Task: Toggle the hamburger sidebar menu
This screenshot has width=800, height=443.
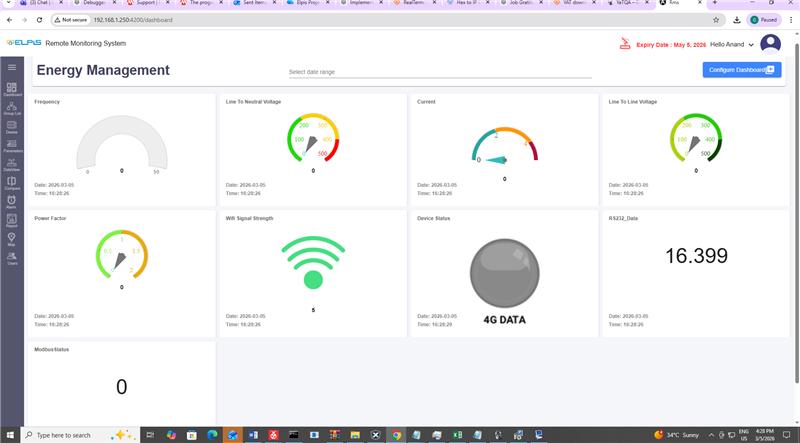Action: coord(11,67)
